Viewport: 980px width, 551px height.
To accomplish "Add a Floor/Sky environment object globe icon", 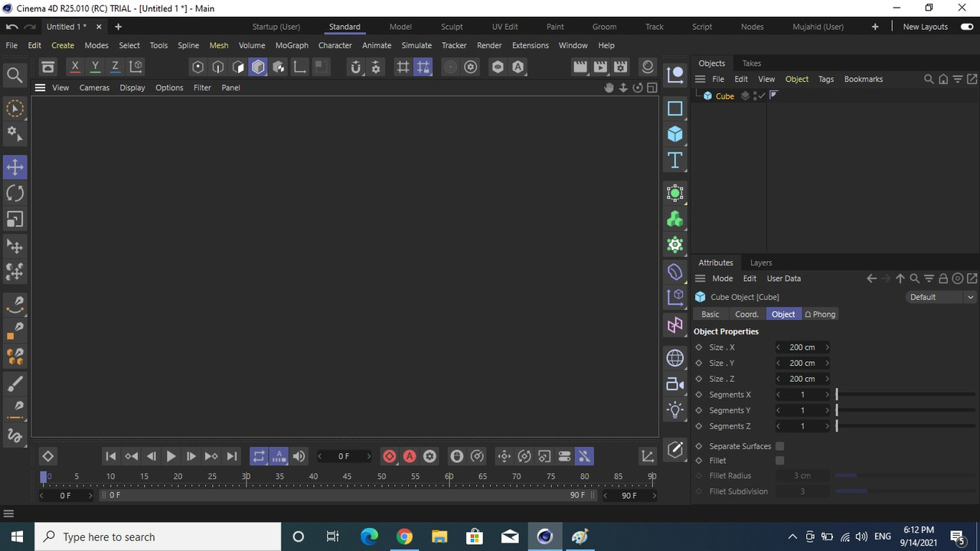I will click(x=675, y=357).
